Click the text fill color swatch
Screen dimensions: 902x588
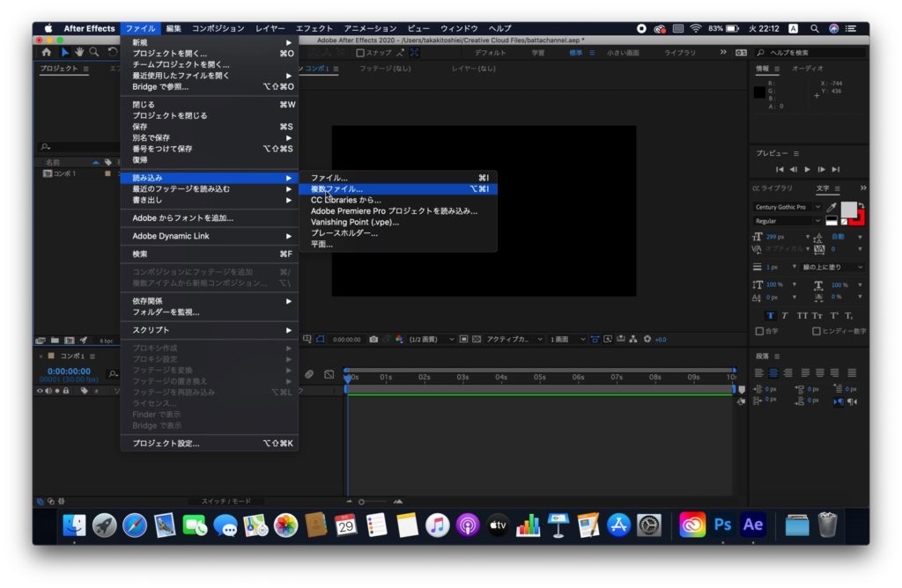coord(848,209)
